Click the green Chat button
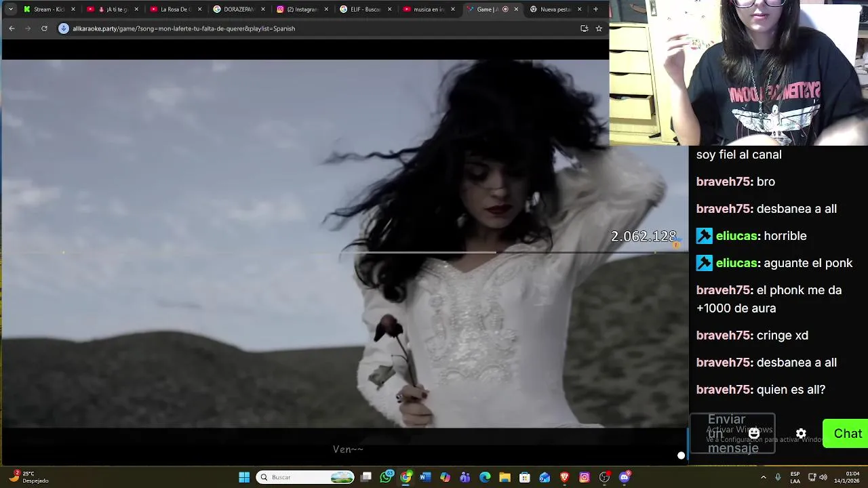This screenshot has width=868, height=488. click(x=846, y=434)
